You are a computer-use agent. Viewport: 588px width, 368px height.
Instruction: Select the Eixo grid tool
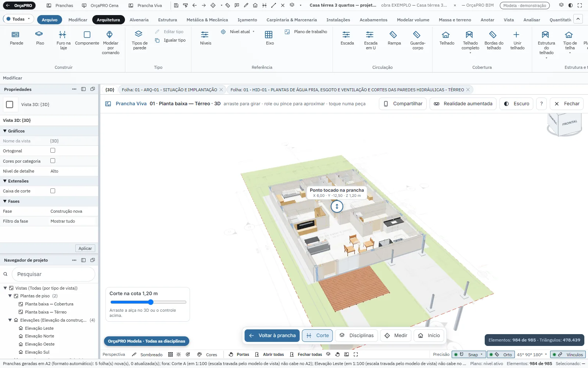pyautogui.click(x=269, y=38)
